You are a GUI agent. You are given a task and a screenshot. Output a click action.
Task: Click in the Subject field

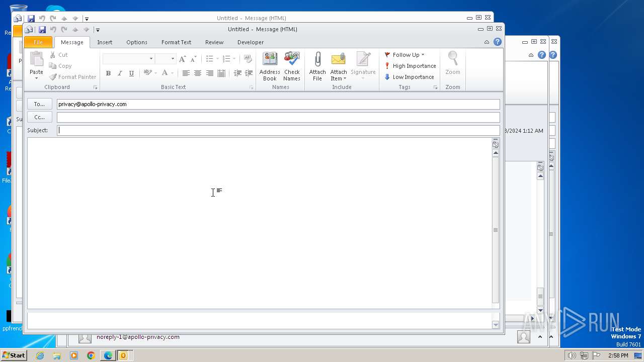point(278,130)
